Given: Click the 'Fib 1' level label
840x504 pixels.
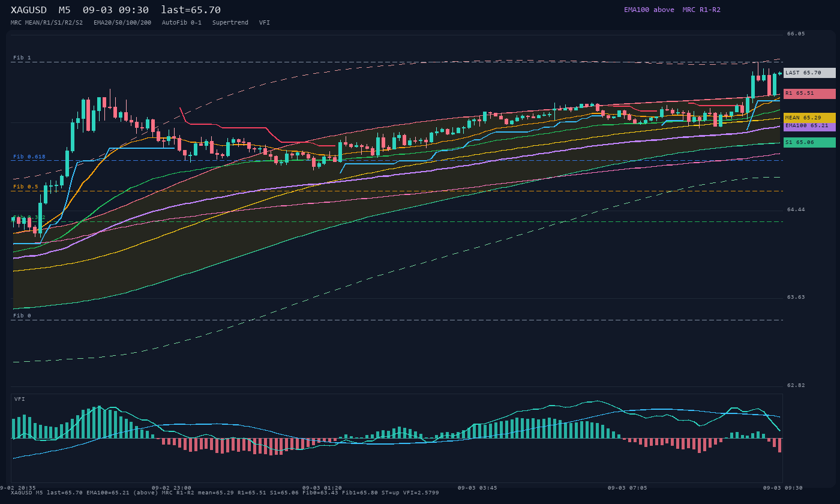Looking at the screenshot, I should [x=22, y=58].
